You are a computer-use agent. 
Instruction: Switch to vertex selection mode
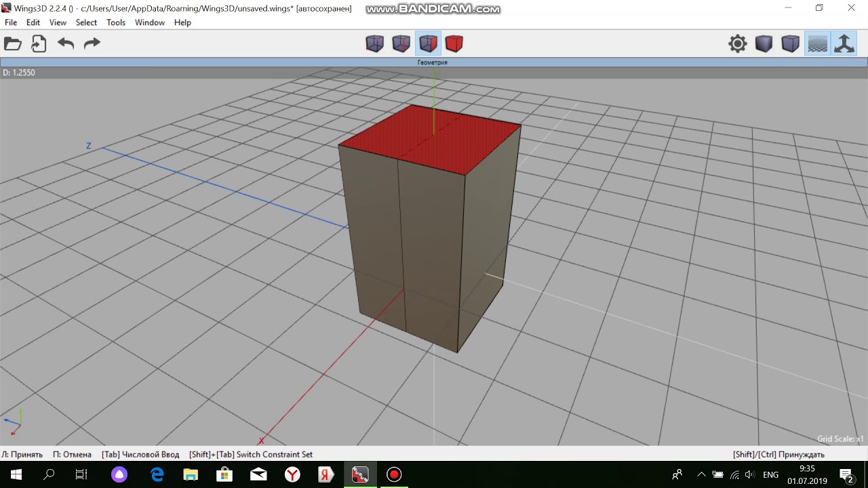[x=375, y=44]
